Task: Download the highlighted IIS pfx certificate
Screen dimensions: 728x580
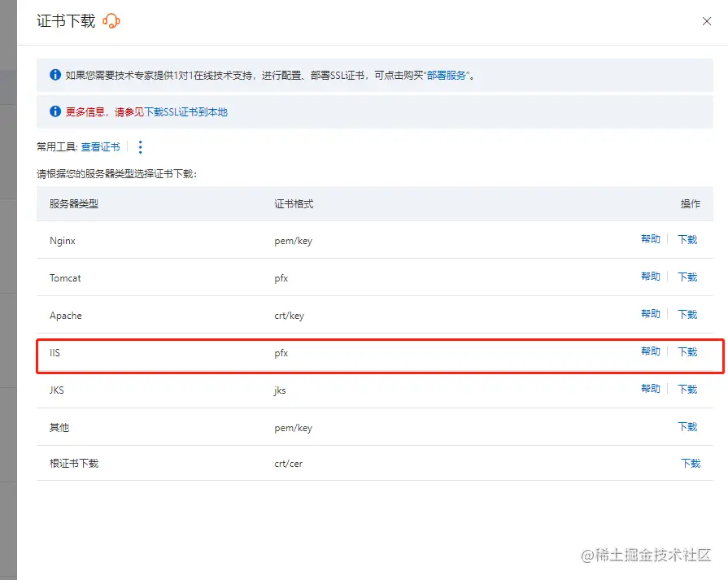Action: tap(687, 351)
